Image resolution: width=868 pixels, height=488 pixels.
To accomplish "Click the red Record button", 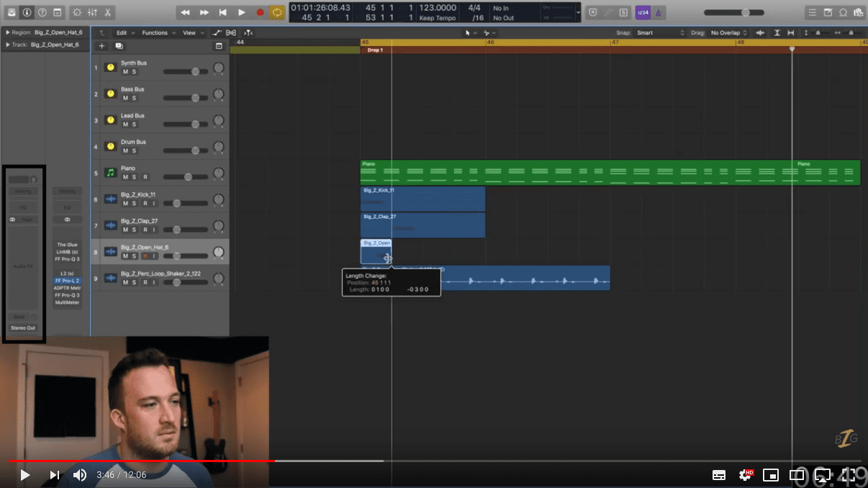I will 260,12.
